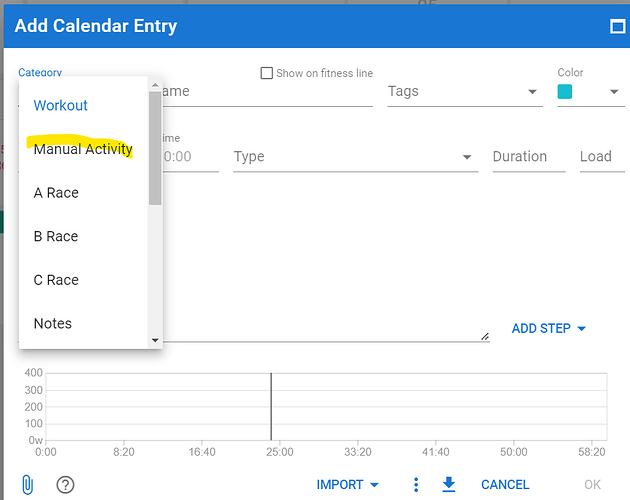Open the Color dropdown arrow
The image size is (630, 500).
click(x=615, y=92)
